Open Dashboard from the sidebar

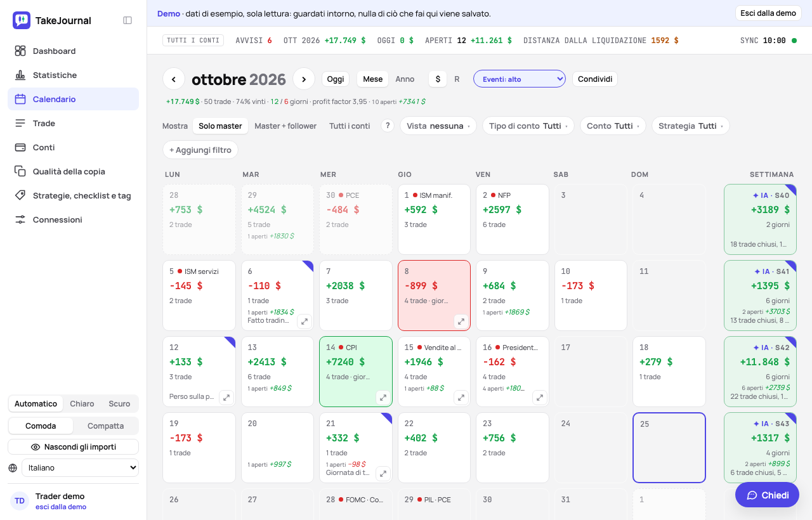[73, 51]
